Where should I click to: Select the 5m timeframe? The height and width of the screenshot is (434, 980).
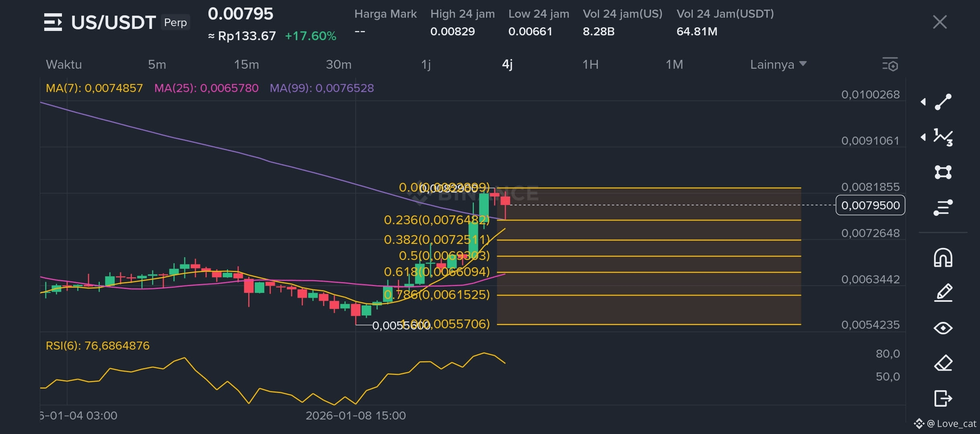(157, 64)
